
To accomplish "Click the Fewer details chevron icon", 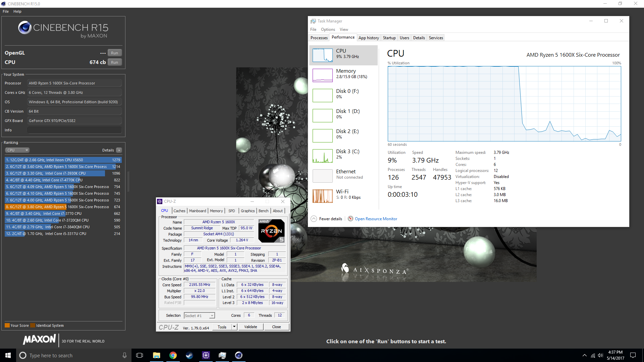I will (x=314, y=219).
